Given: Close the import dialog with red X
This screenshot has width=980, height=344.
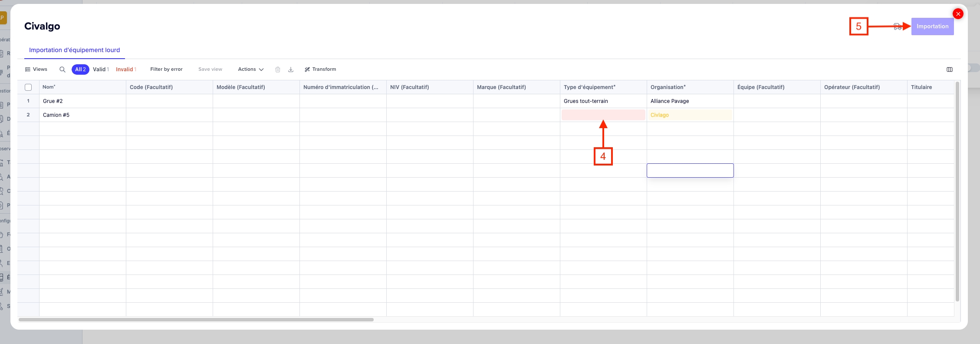Looking at the screenshot, I should click(958, 14).
